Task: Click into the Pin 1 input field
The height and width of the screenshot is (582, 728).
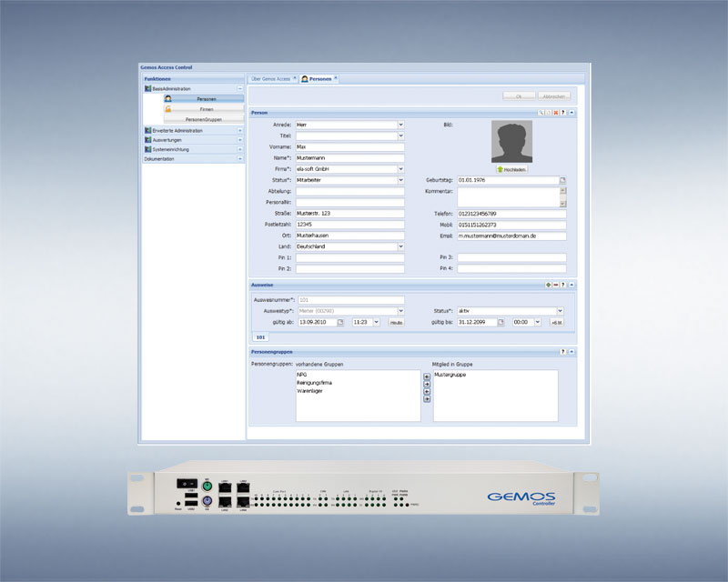Action: pyautogui.click(x=350, y=258)
